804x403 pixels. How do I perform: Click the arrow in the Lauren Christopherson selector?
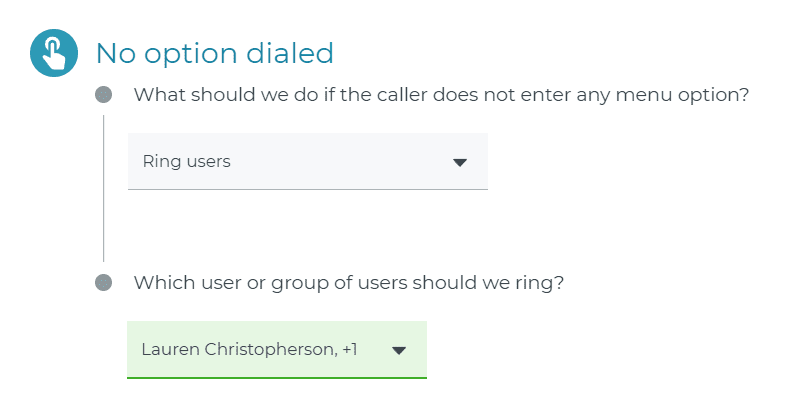coord(399,351)
